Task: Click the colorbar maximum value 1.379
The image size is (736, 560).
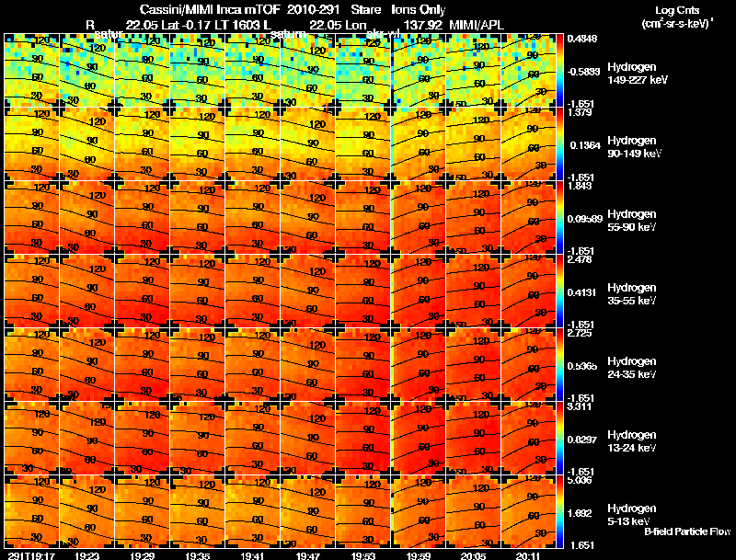Action: coord(580,112)
